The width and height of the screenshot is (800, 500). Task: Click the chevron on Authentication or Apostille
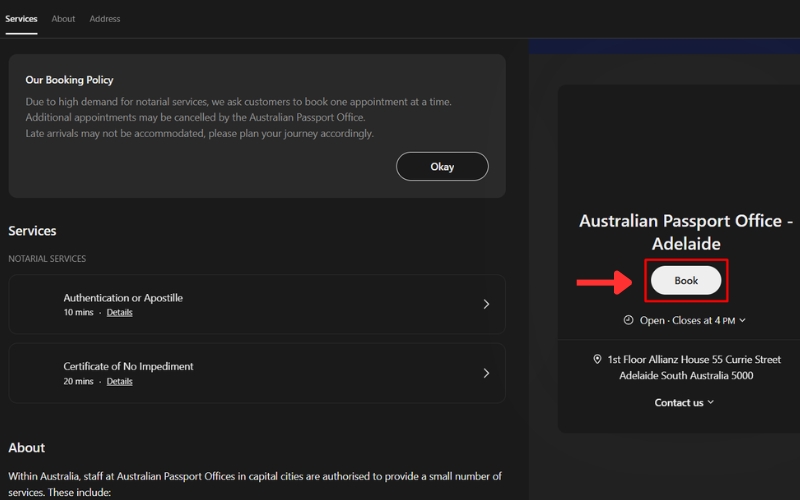click(486, 304)
